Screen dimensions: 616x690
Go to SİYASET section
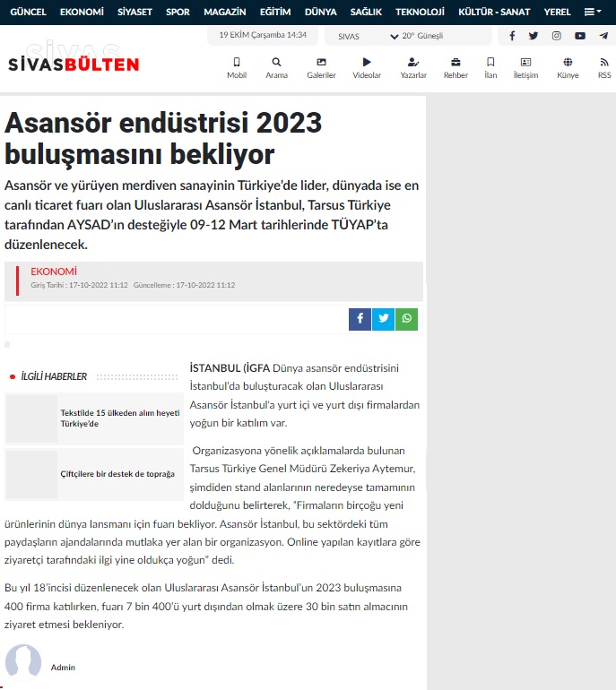point(134,12)
